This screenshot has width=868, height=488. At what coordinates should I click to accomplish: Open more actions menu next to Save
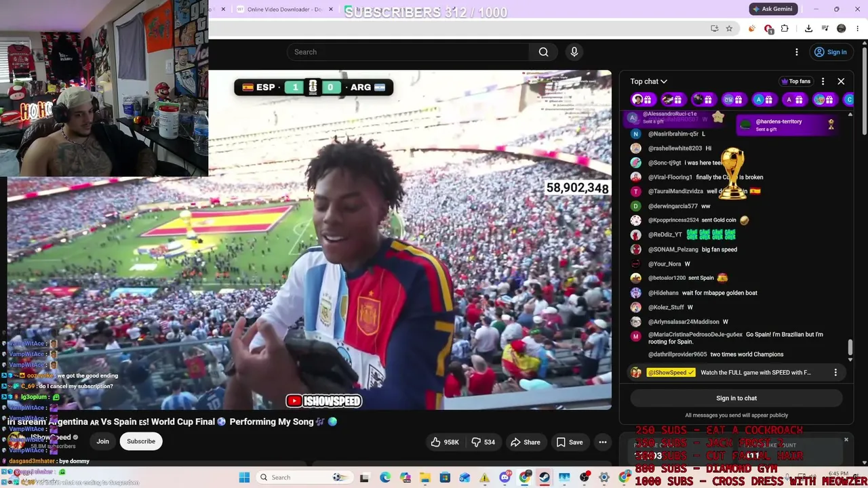point(602,442)
